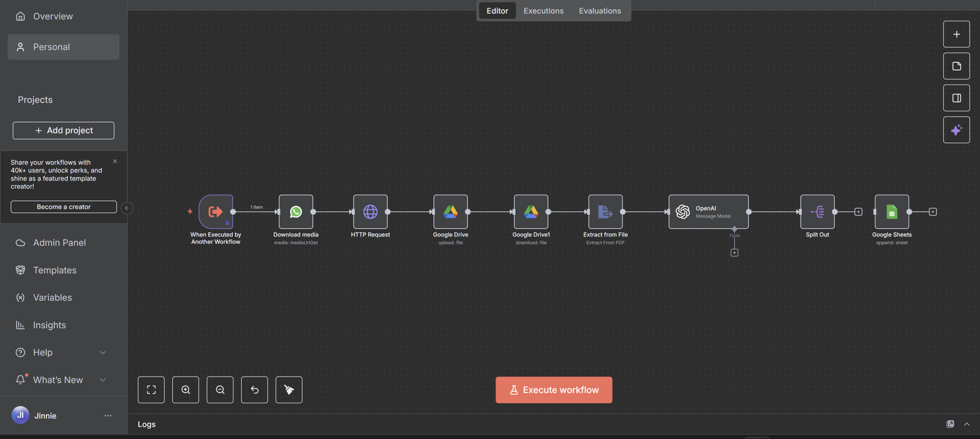Expand the Logs panel chevron

(x=967, y=424)
